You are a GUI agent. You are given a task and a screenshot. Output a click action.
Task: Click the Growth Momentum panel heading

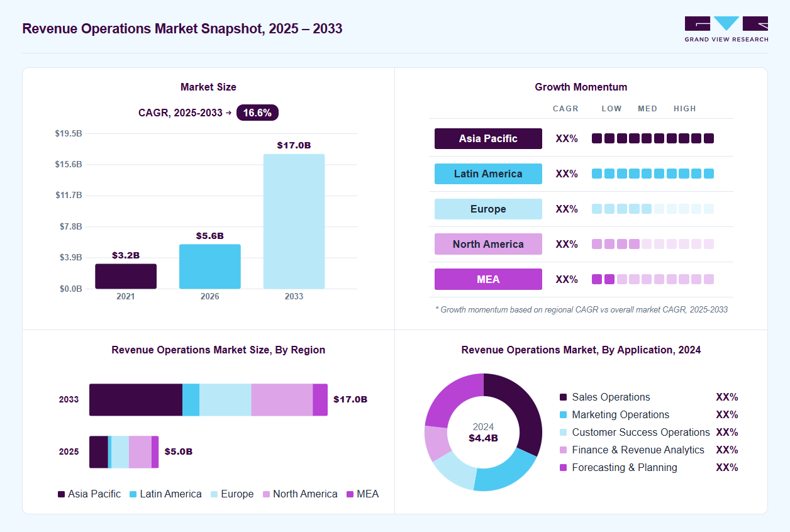point(581,87)
